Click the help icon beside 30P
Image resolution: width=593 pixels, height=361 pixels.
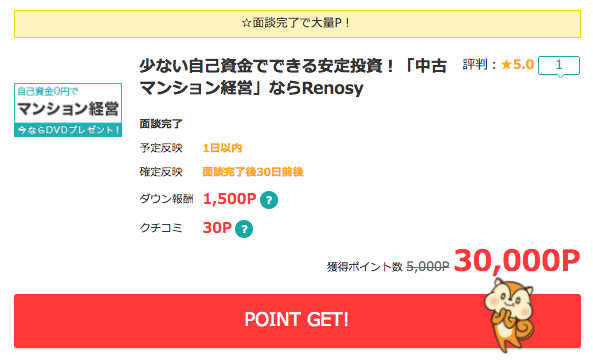coord(244,229)
